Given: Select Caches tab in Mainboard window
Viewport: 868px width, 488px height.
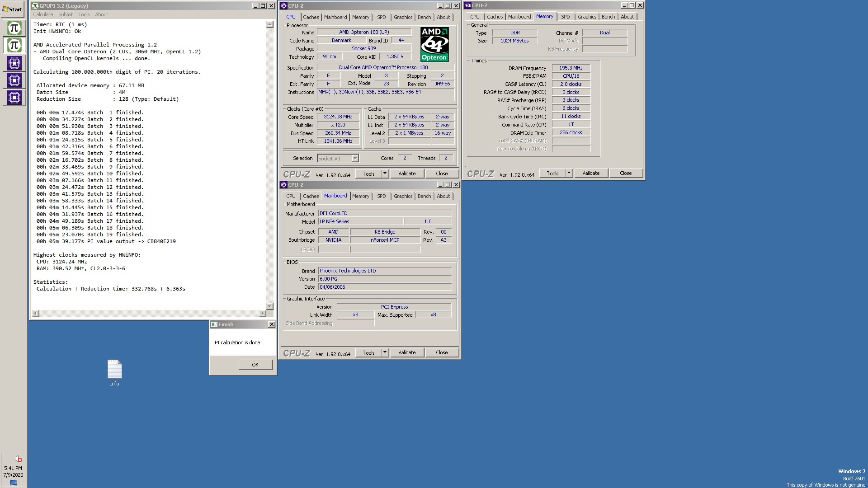Looking at the screenshot, I should [311, 196].
